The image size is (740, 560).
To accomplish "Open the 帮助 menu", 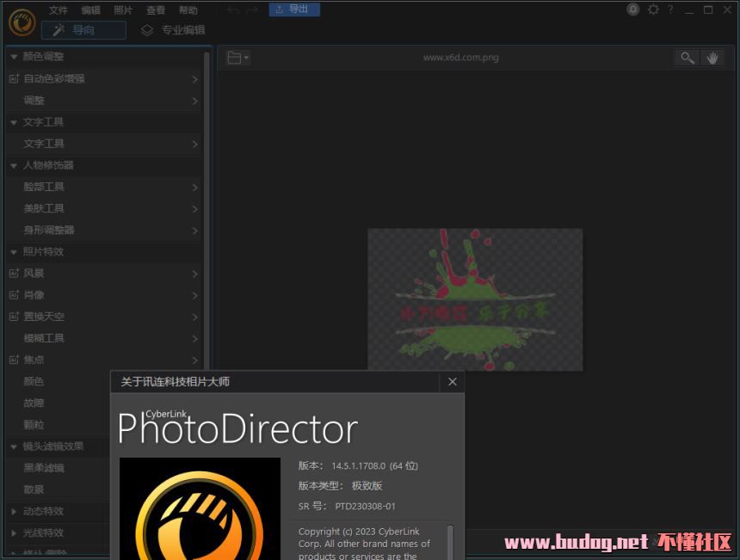I will point(188,10).
